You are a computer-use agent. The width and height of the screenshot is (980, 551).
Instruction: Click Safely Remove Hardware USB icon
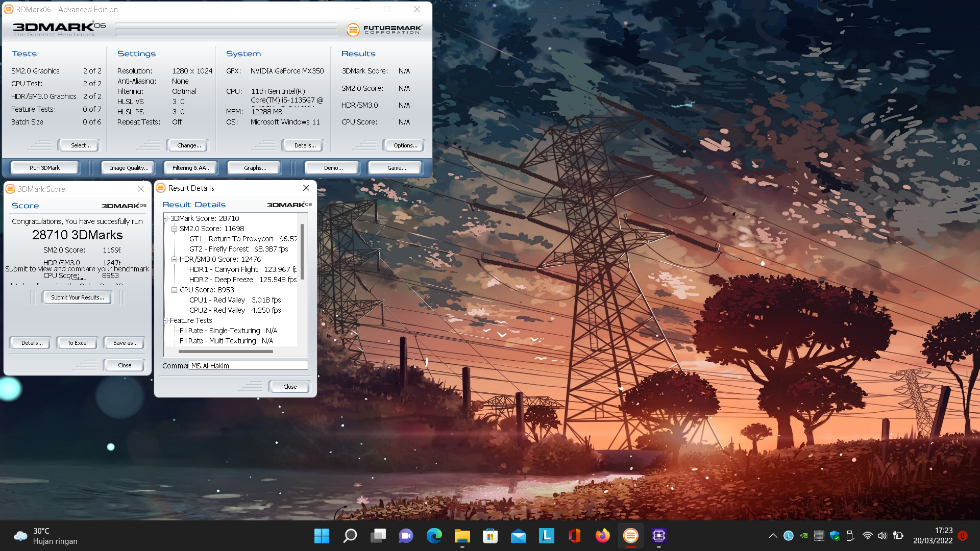pos(850,536)
